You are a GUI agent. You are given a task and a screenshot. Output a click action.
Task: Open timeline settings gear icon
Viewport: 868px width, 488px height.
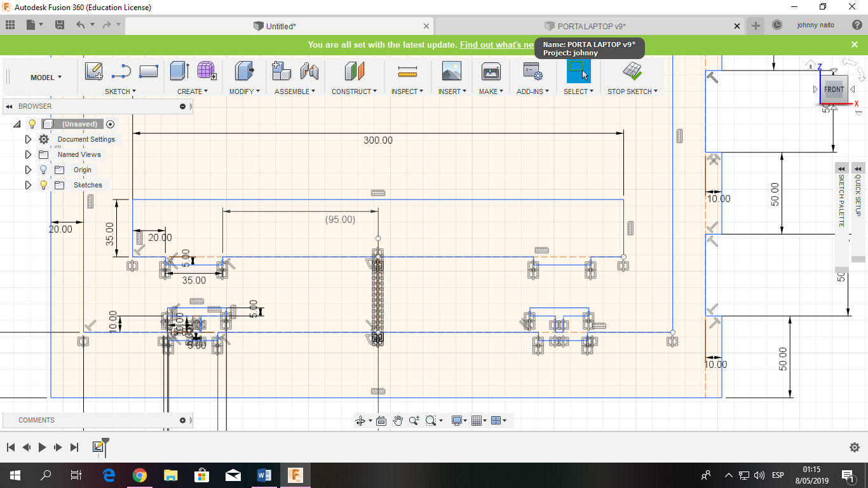coord(855,447)
